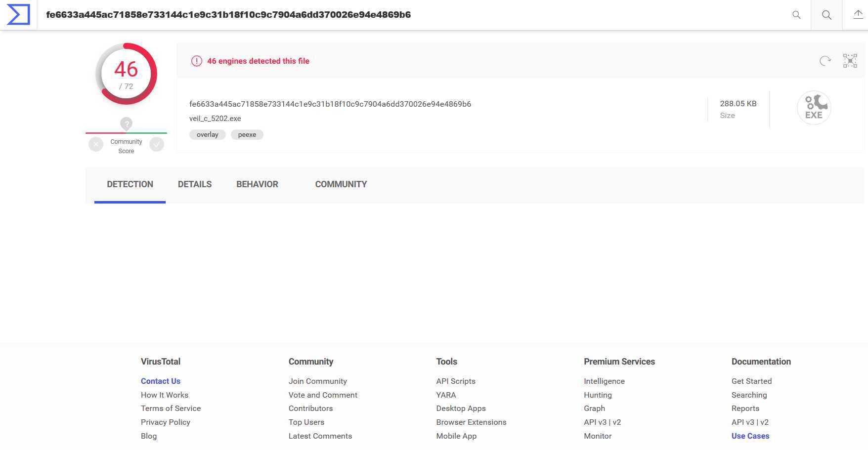The width and height of the screenshot is (868, 450).
Task: Open the VirusTotal home logo
Action: coord(18,15)
